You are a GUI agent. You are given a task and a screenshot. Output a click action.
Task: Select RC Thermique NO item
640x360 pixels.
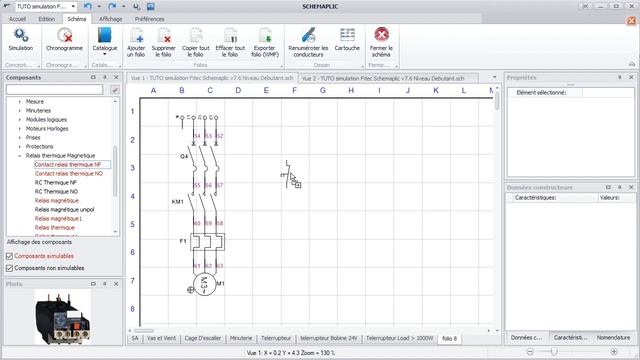(56, 191)
